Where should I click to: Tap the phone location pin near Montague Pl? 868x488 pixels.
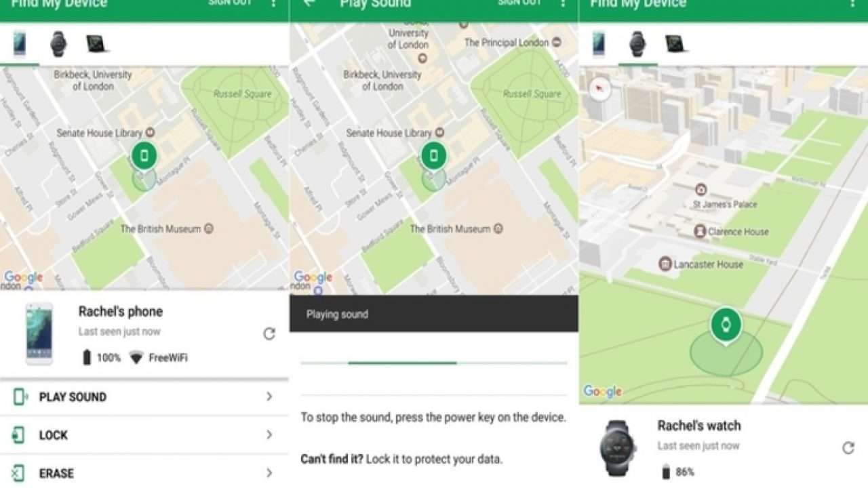coord(144,156)
